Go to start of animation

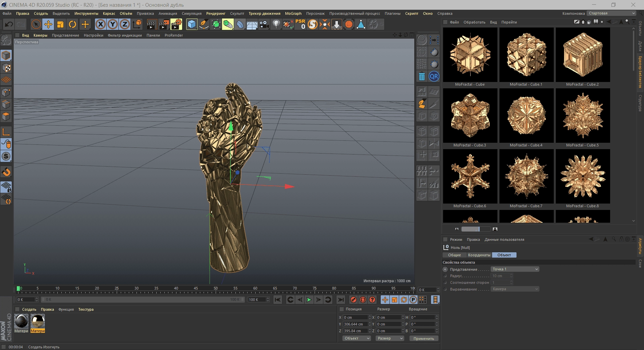pos(278,300)
